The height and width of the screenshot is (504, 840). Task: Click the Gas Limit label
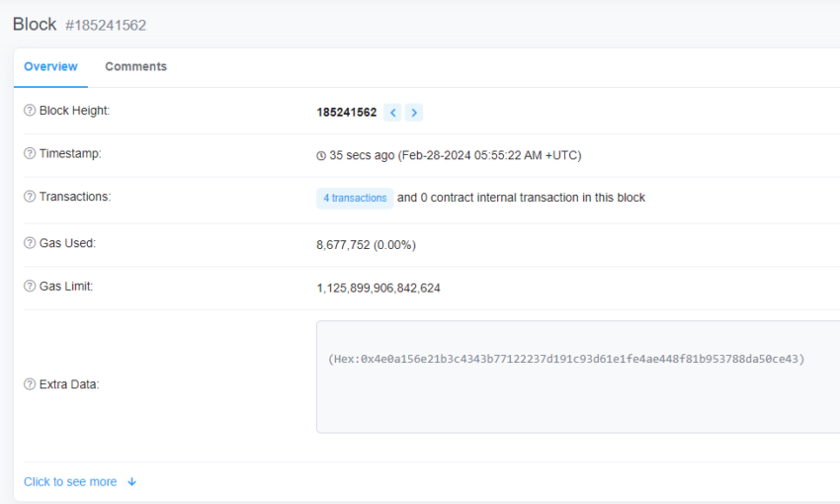click(66, 287)
